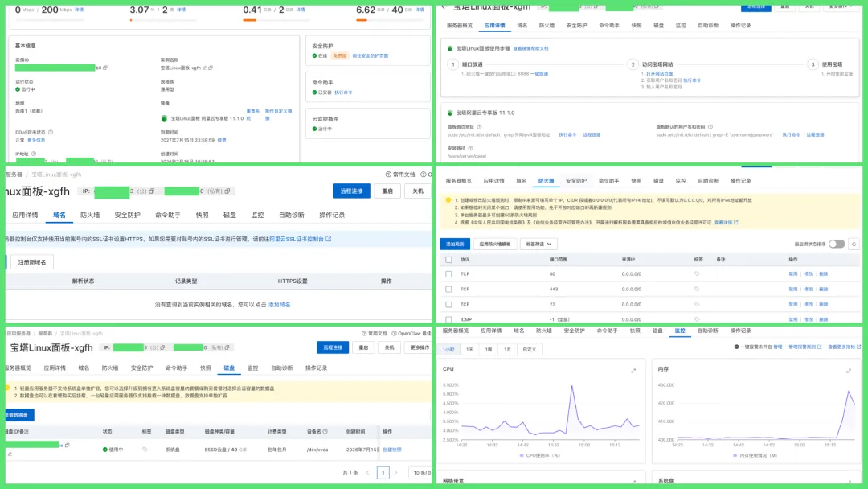Click 远程连接 button in the domain panel
This screenshot has width=868, height=489.
point(351,191)
